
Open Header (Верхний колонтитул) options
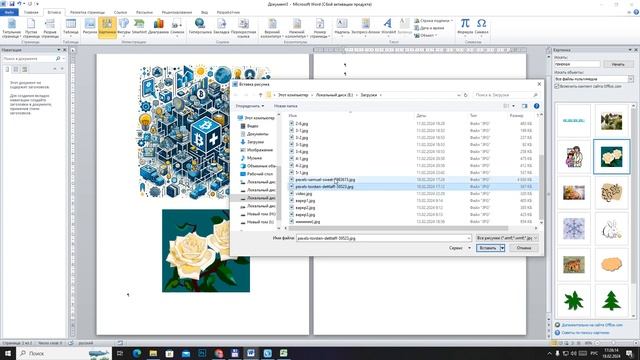pos(272,28)
